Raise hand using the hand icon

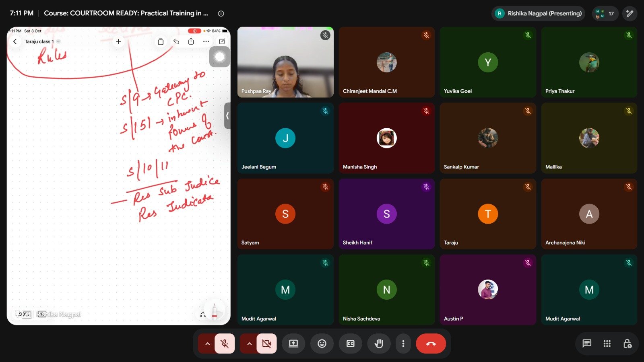(379, 343)
